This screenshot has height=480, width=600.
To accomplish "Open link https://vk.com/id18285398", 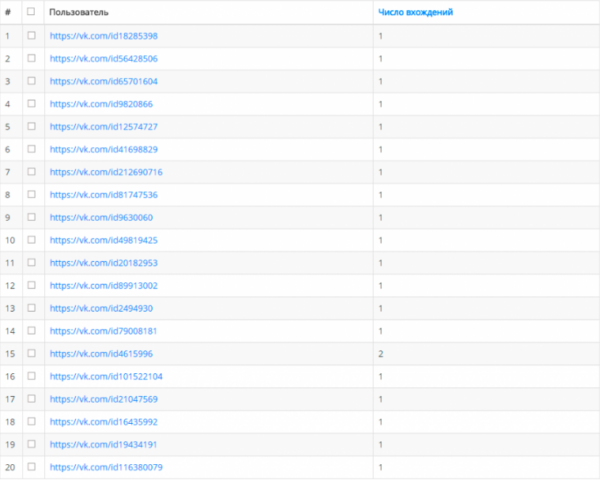I will click(x=104, y=36).
